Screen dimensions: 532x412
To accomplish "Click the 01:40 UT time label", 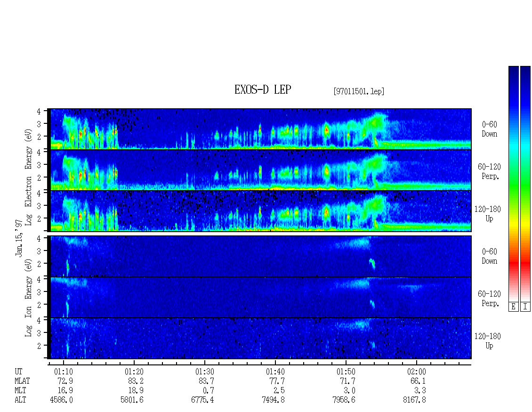I will pos(275,372).
